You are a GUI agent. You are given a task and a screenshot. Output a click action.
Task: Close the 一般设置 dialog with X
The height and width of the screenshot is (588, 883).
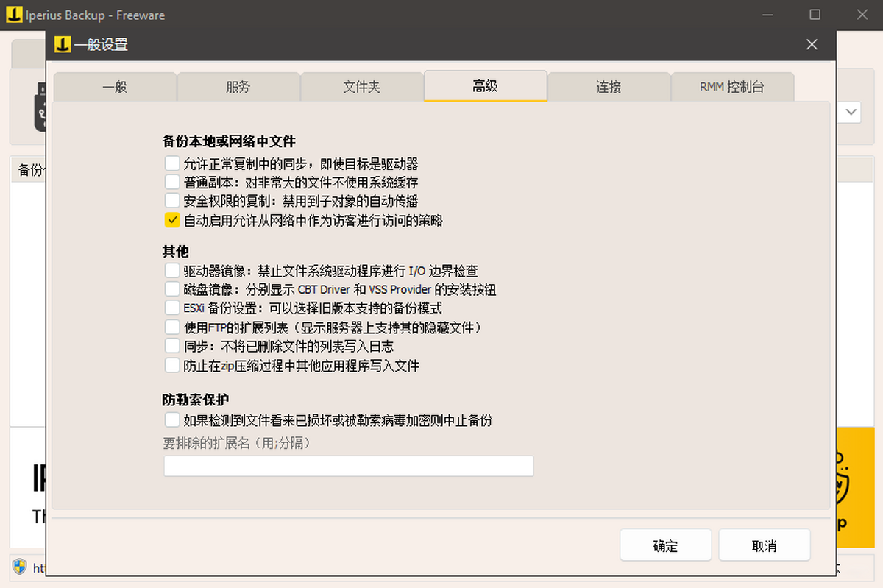pyautogui.click(x=812, y=45)
